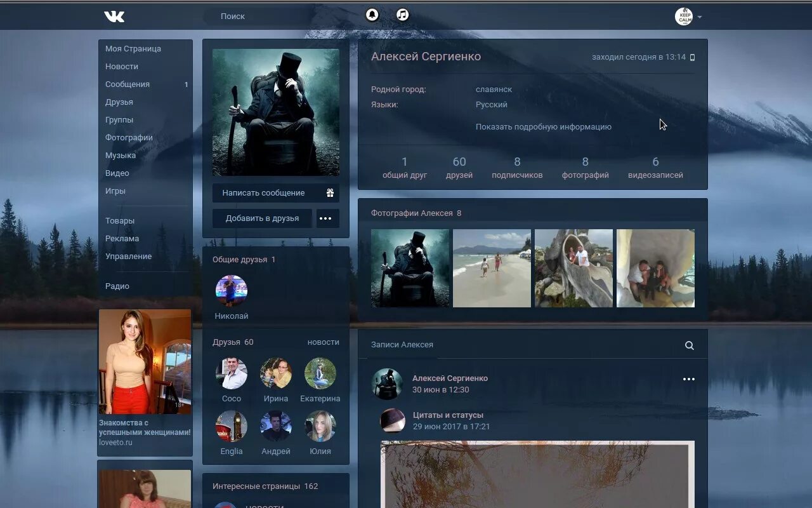Screen dimensions: 812x508
Task: Open Общие друзья section header
Action: [x=244, y=260]
